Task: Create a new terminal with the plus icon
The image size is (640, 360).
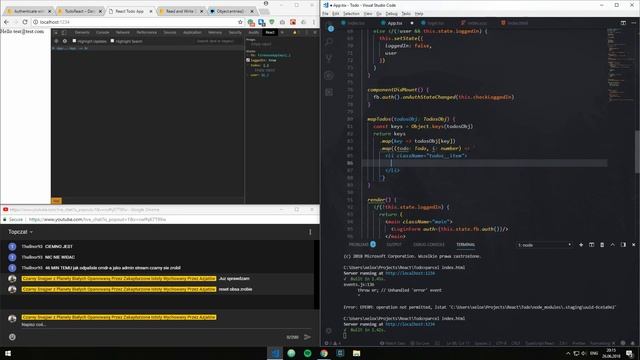Action: [581, 244]
